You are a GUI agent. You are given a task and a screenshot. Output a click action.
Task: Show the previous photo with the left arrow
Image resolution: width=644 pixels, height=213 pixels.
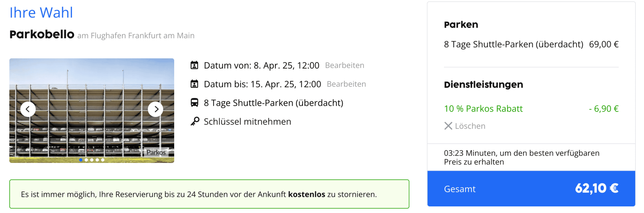point(28,109)
